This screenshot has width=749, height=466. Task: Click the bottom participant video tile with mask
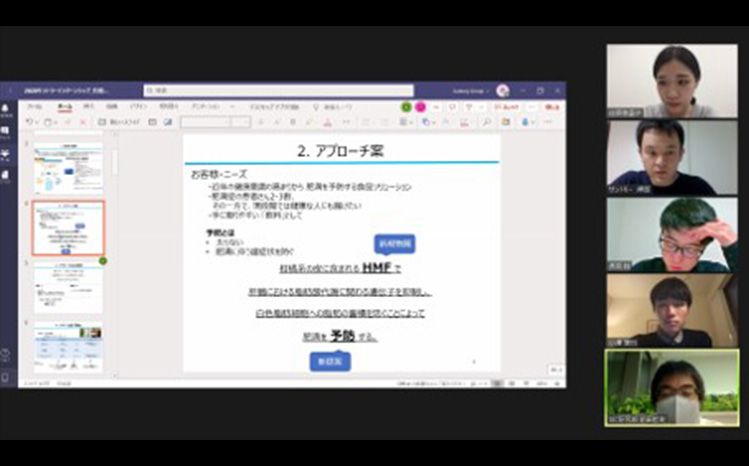coord(671,388)
